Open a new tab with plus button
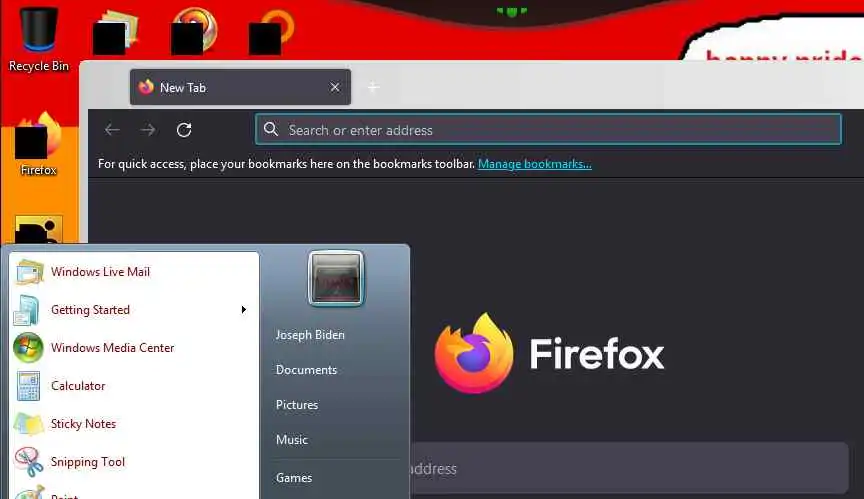The width and height of the screenshot is (864, 499). tap(373, 87)
